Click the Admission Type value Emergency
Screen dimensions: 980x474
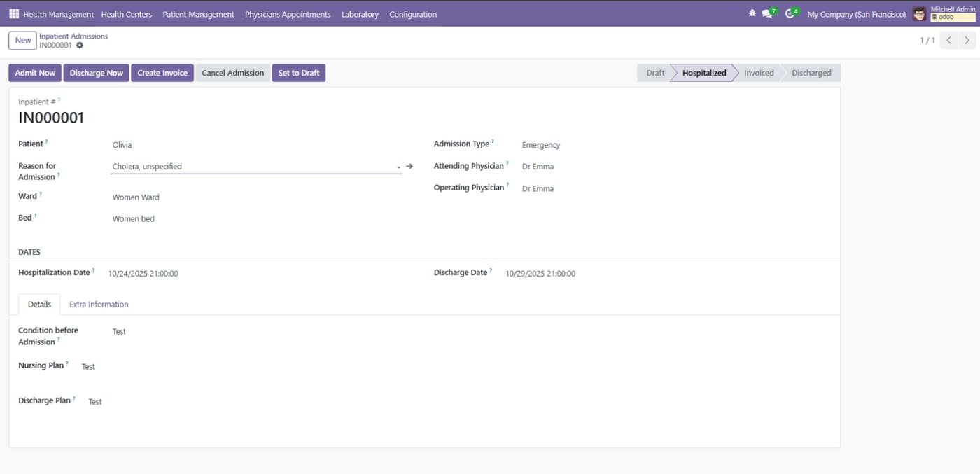pos(541,145)
